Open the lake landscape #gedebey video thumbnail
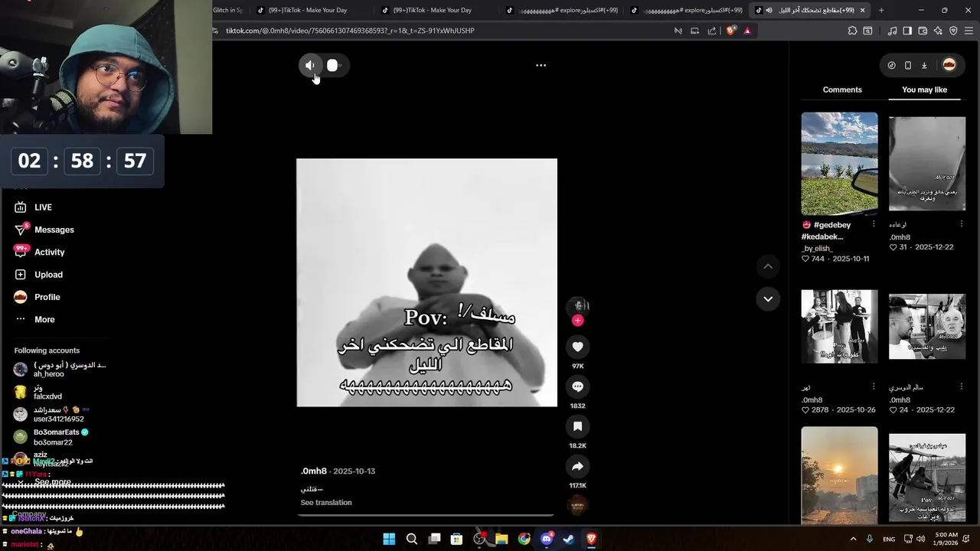Screen dimensions: 980x551 [x=839, y=164]
